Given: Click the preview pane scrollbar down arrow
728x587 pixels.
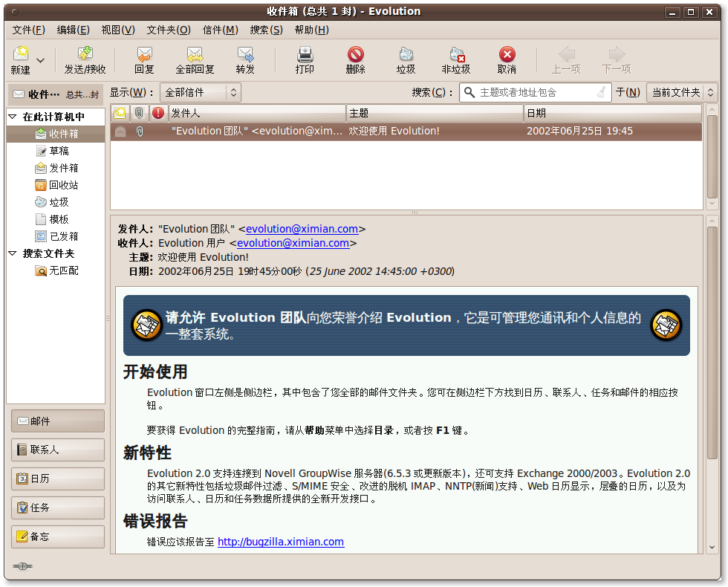Looking at the screenshot, I should click(712, 547).
